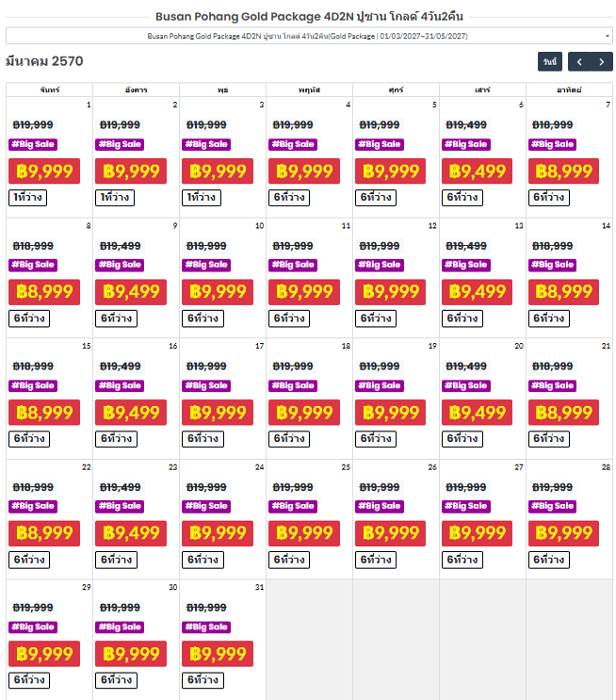Select ฿9,999 price on March 18
Screen dimensions: 616x700
(304, 413)
